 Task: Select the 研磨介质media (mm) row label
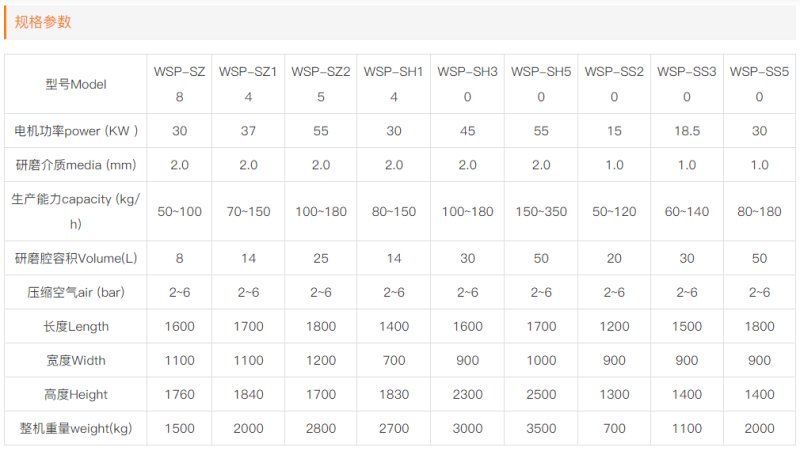pyautogui.click(x=75, y=165)
